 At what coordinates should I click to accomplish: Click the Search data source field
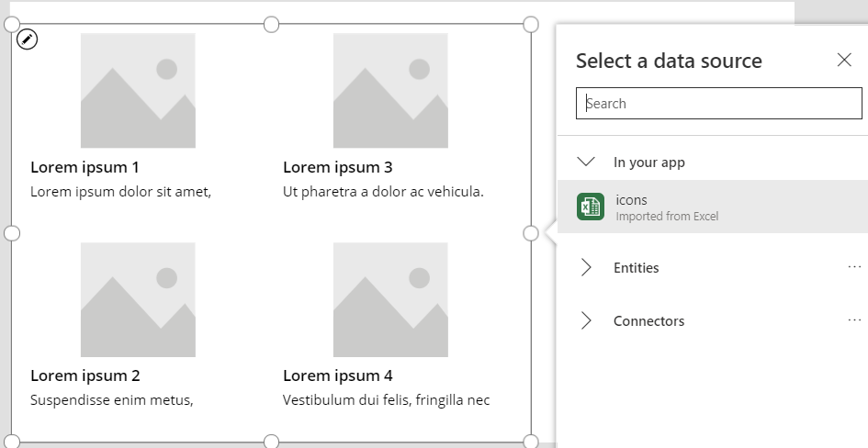click(718, 104)
